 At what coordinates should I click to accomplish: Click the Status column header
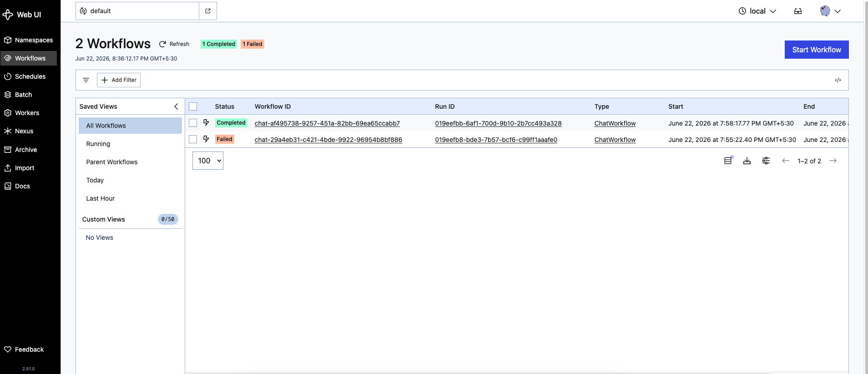(x=225, y=106)
